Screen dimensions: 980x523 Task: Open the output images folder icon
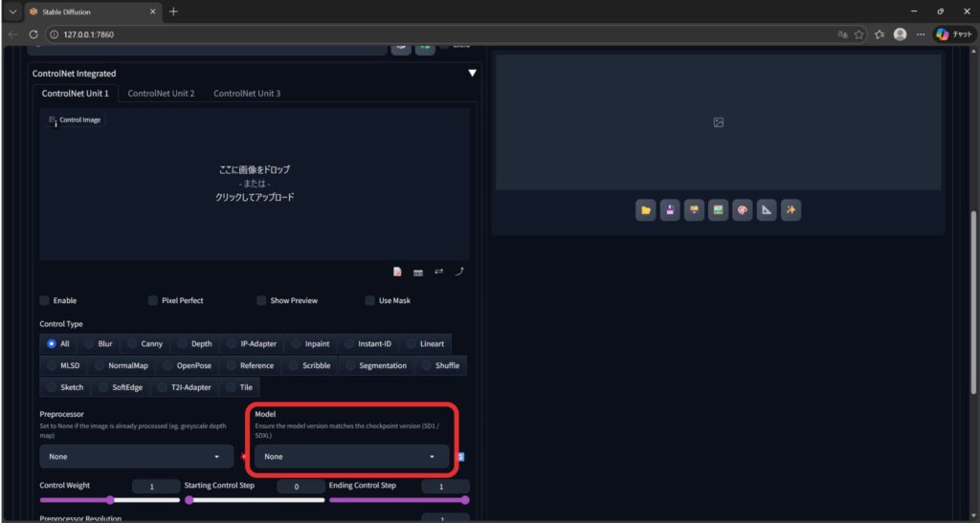tap(647, 210)
